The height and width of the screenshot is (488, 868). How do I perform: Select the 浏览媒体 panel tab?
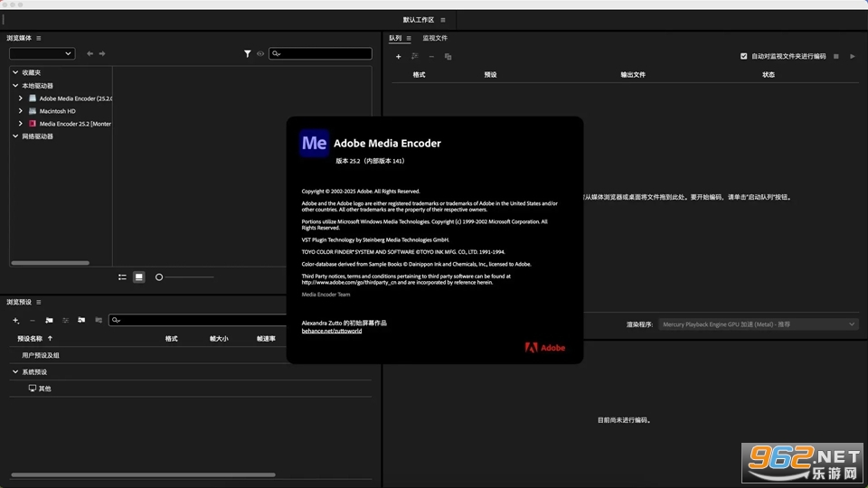[x=19, y=38]
